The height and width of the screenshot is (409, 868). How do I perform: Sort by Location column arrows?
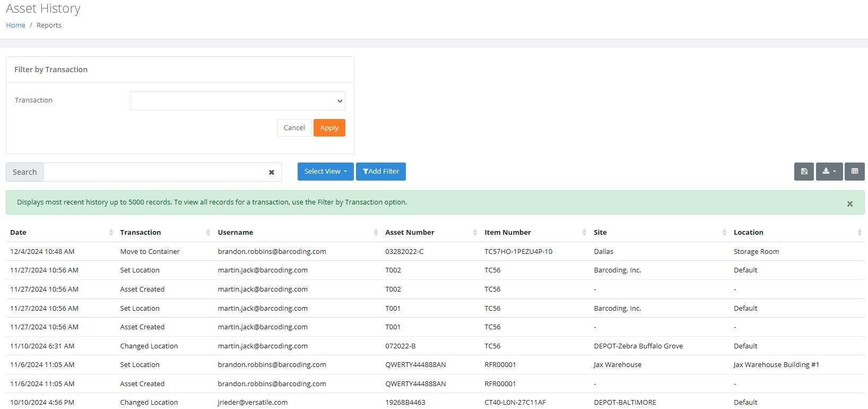click(x=860, y=233)
